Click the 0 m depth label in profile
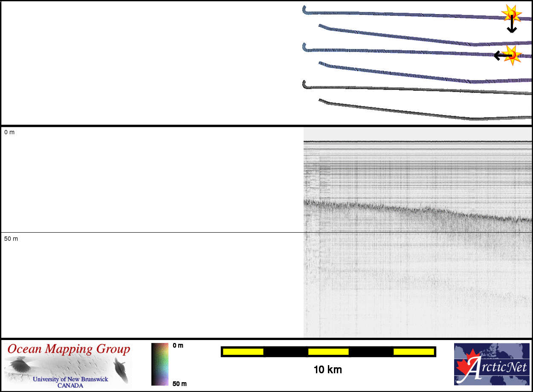Screen dimensions: 533x392 click(x=9, y=133)
